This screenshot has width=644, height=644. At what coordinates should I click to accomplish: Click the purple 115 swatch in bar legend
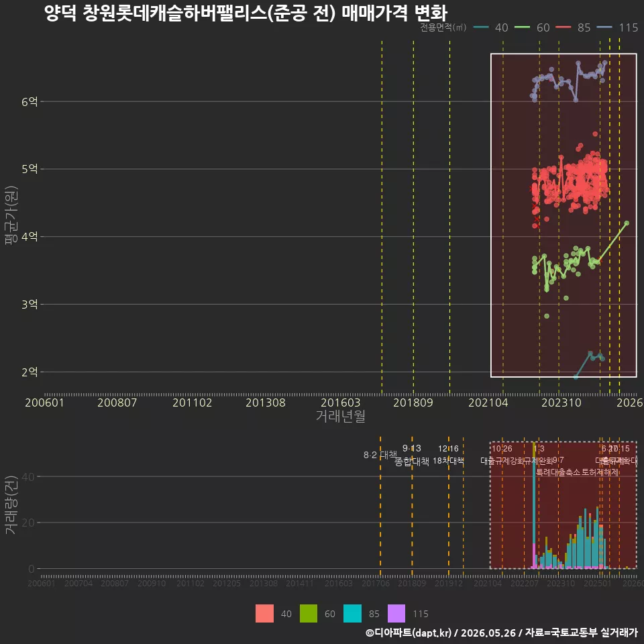click(396, 614)
